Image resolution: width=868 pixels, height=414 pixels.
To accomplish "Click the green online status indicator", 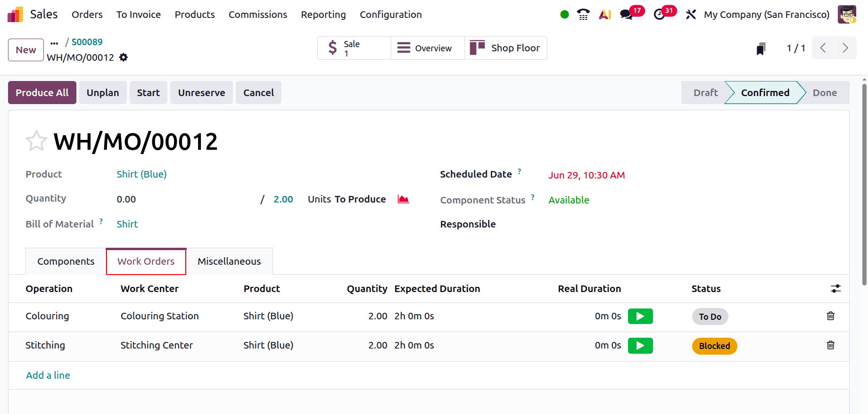I will coord(564,15).
